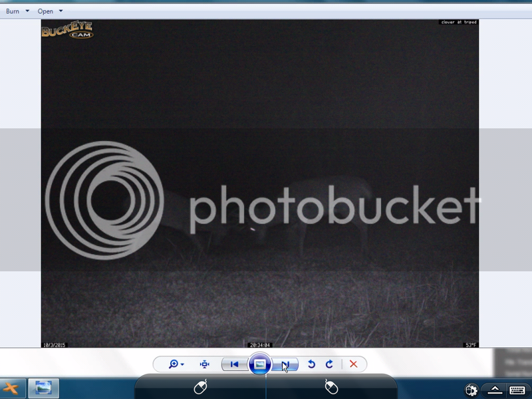Expand the tray arrow icon
Image resolution: width=532 pixels, height=399 pixels.
click(x=494, y=390)
